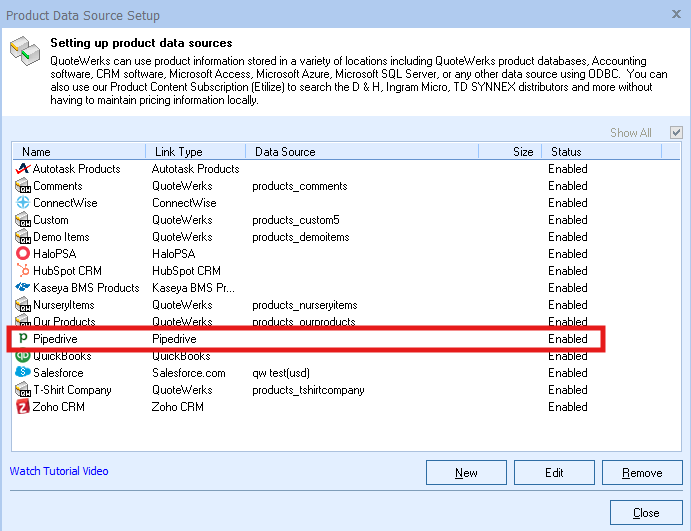Screen dimensions: 691x531
Task: Select the Pipedrive green P icon
Action: tap(24, 339)
